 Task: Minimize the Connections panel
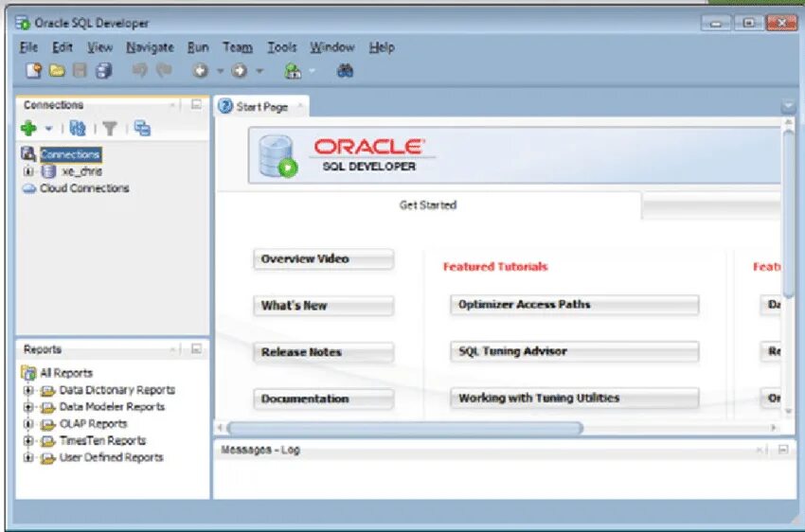point(196,105)
